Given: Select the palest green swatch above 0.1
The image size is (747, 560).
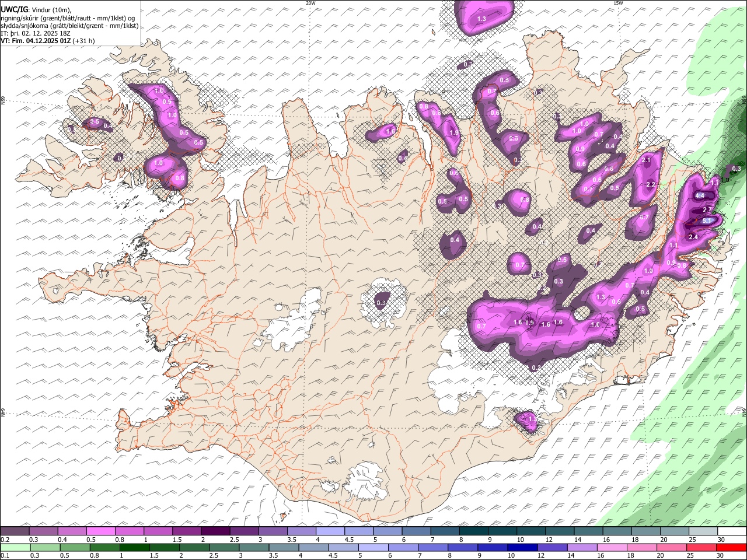Looking at the screenshot, I should pos(15,548).
